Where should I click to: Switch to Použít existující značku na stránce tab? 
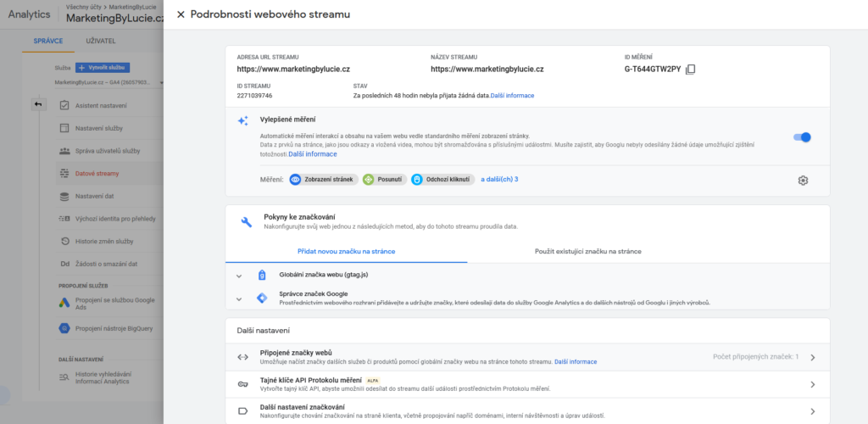(x=588, y=251)
